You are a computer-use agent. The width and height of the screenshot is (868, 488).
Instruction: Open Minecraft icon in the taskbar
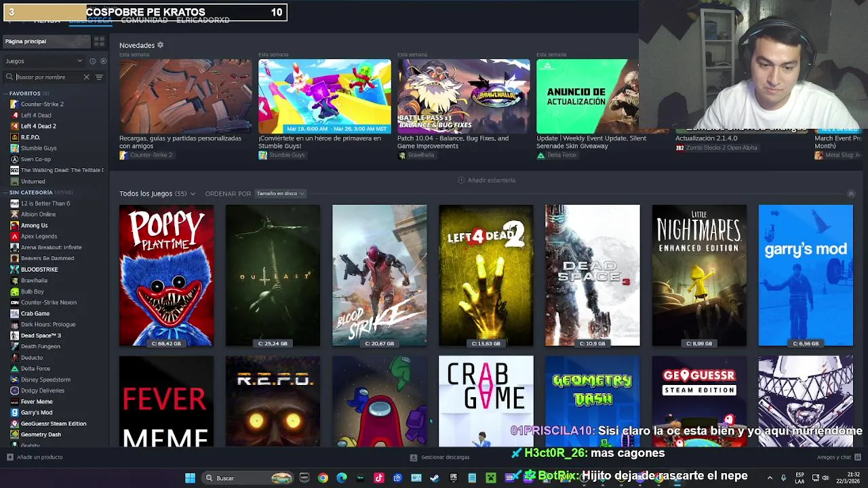[x=491, y=478]
